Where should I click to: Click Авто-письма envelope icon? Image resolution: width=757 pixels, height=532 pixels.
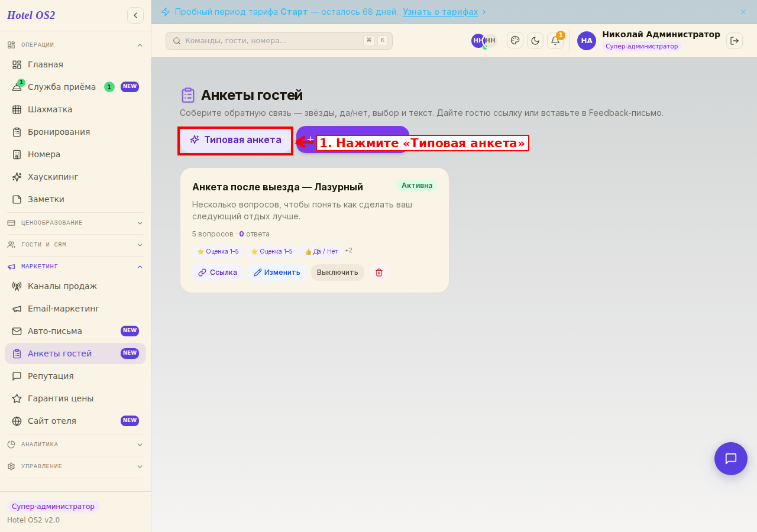point(17,331)
